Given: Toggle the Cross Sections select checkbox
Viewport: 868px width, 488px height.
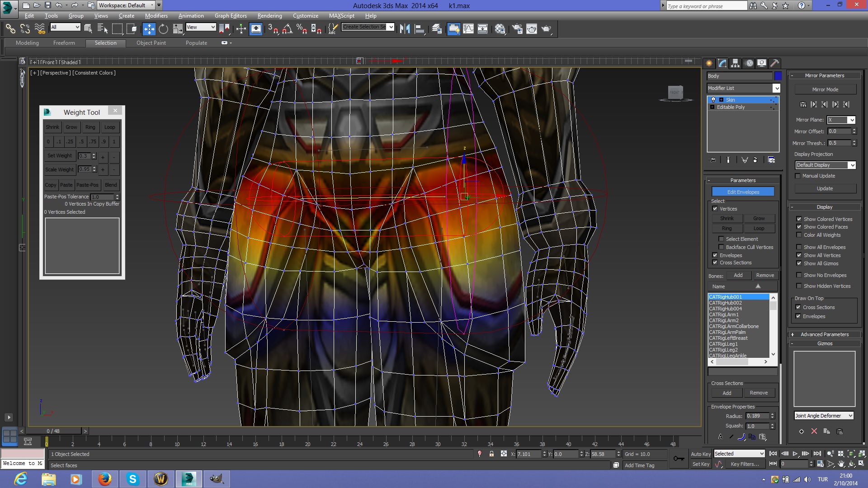Looking at the screenshot, I should (715, 263).
